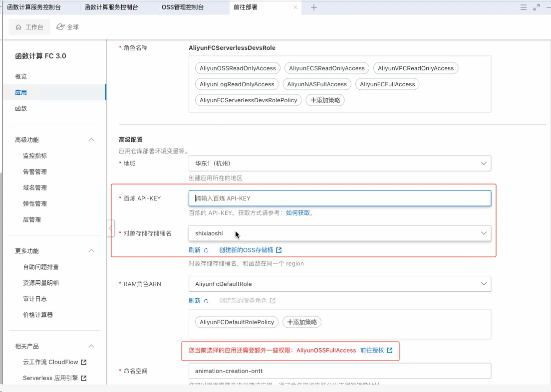
Task: Click 创建新的服务角色 link
Action: 243,301
